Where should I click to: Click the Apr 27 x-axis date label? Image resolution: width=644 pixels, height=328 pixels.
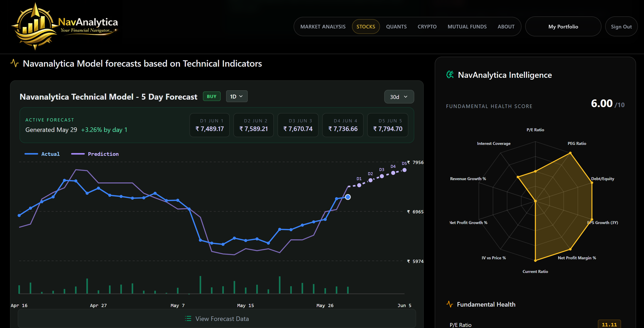pos(98,305)
